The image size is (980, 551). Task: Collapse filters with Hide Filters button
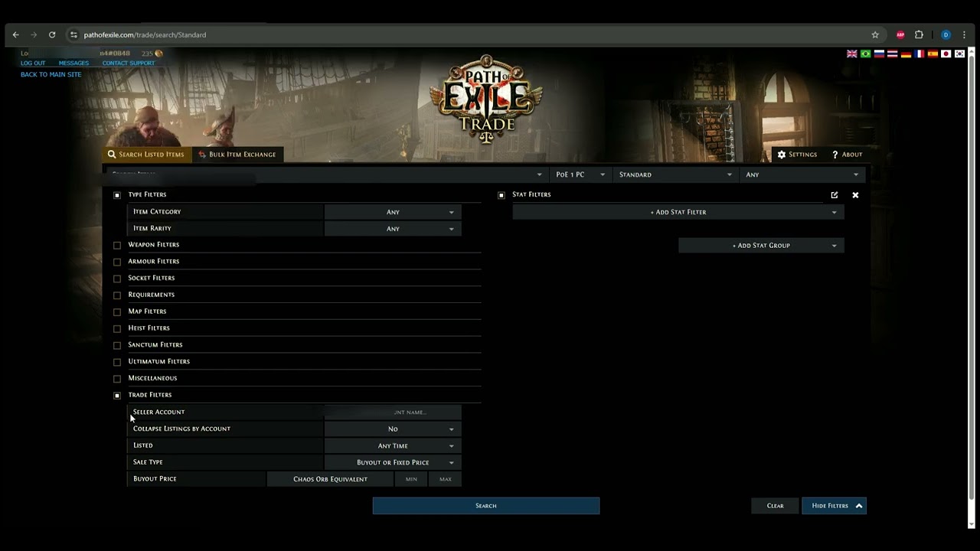coord(834,506)
